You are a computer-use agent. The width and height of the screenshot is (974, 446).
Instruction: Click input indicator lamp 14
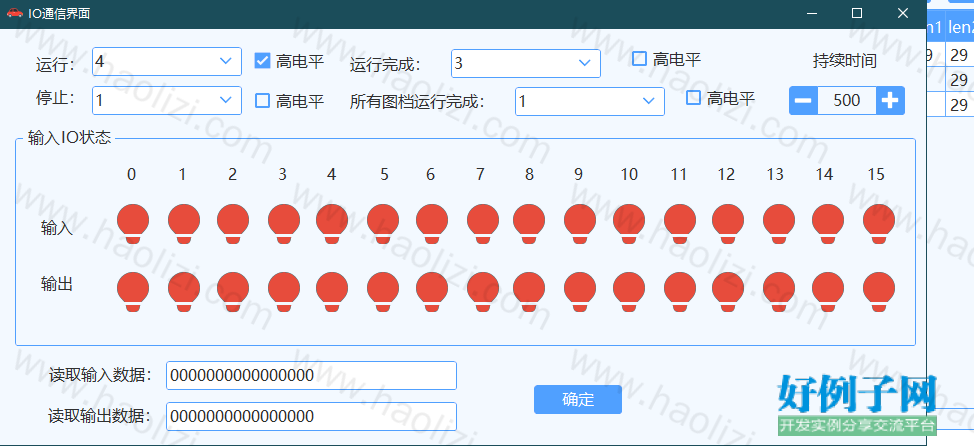(x=828, y=224)
